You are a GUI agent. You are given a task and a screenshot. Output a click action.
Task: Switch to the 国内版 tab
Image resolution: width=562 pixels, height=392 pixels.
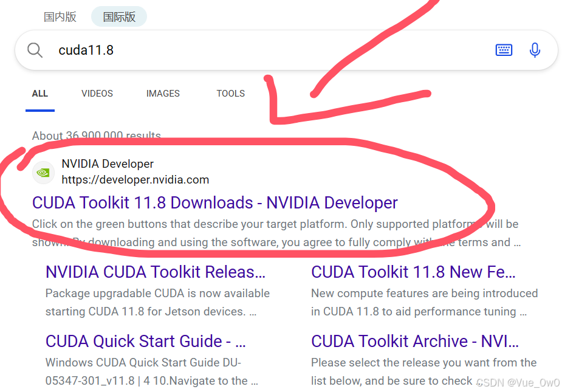60,17
